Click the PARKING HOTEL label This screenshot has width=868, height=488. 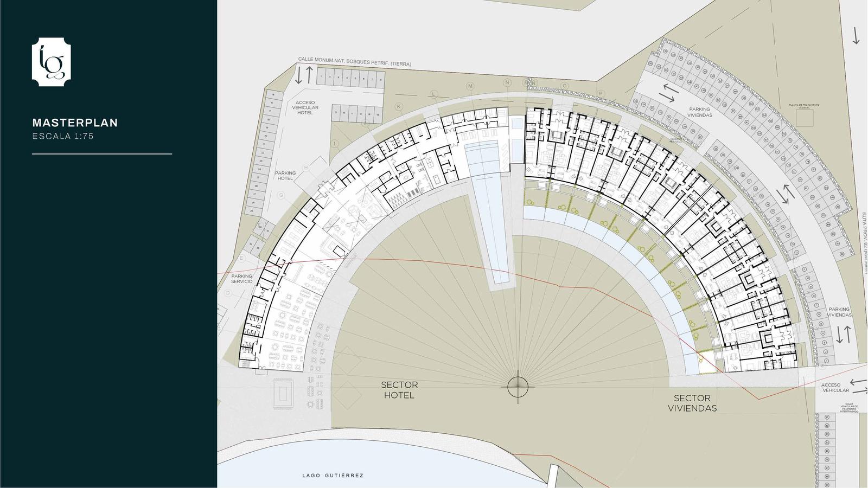click(285, 176)
